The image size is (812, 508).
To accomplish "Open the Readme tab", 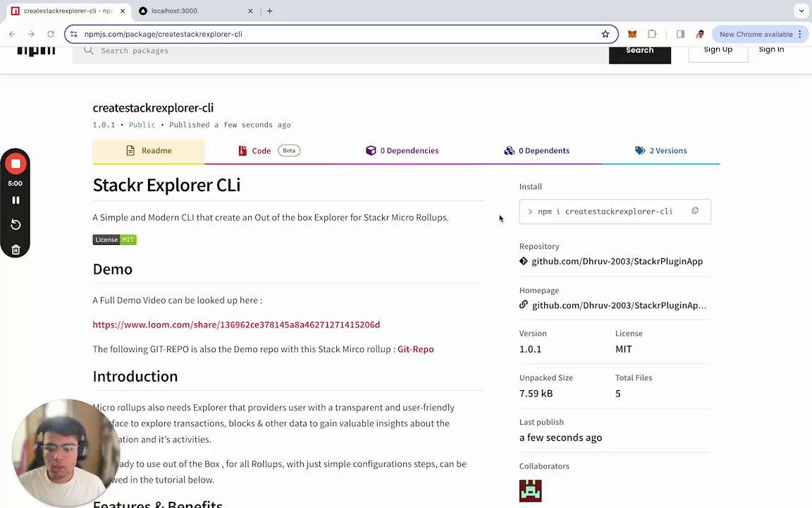I will [149, 151].
